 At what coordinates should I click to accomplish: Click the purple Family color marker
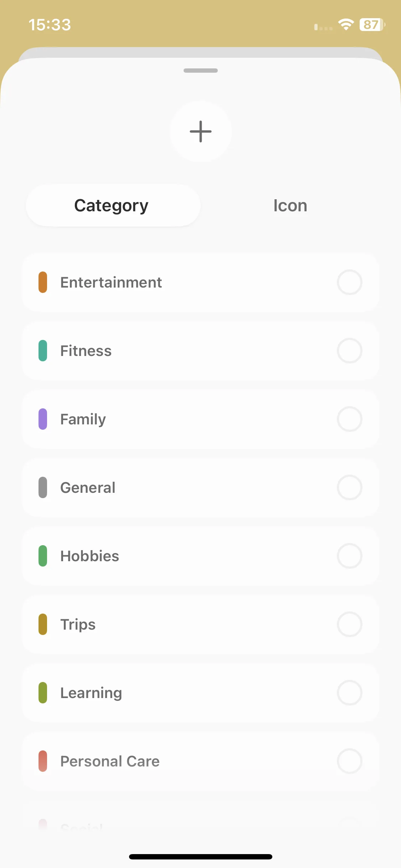click(43, 419)
